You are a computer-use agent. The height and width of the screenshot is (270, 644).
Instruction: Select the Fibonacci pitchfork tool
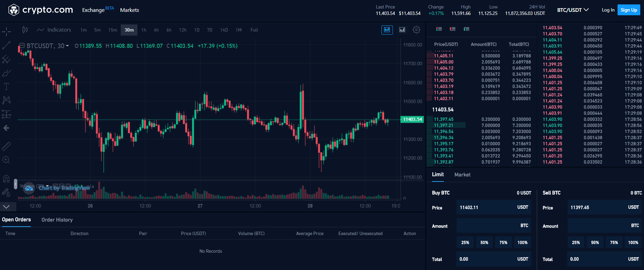tap(6, 59)
